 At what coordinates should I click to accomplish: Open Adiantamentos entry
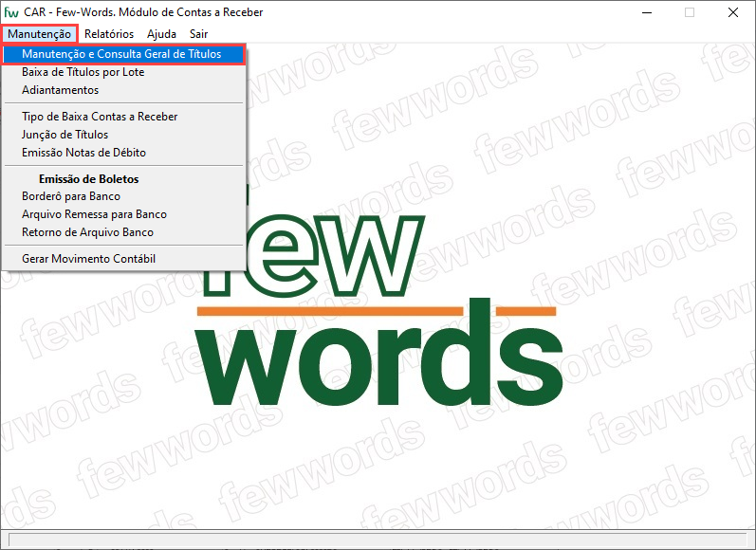124,90
